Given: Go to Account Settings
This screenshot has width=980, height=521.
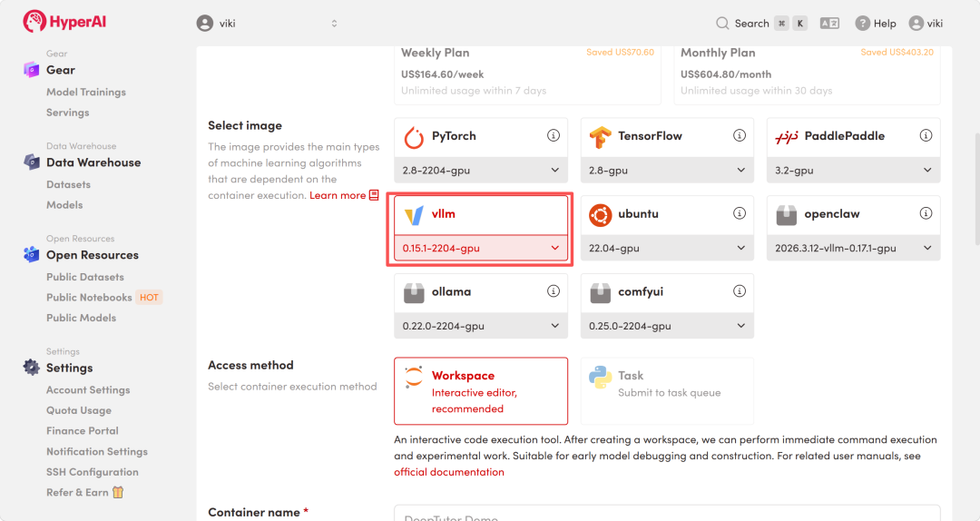Looking at the screenshot, I should [88, 389].
